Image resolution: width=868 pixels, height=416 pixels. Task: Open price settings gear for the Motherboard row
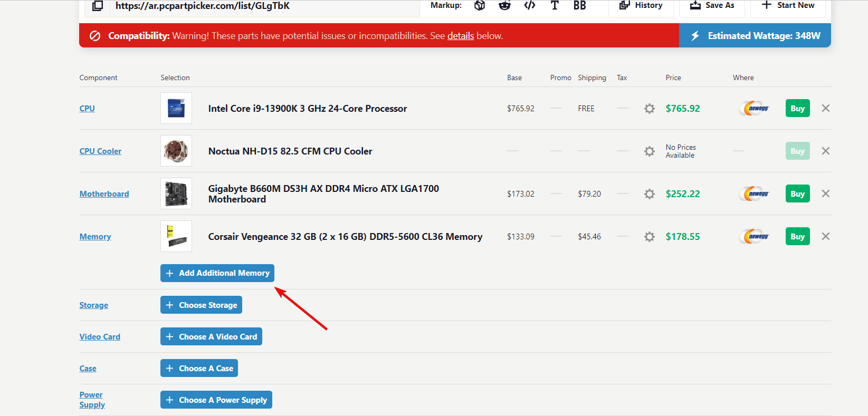tap(650, 194)
